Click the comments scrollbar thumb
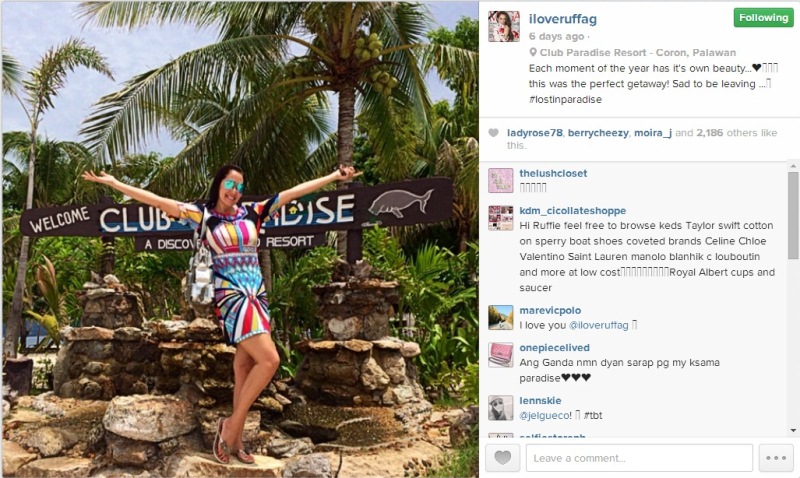The width and height of the screenshot is (800, 478). [x=793, y=216]
